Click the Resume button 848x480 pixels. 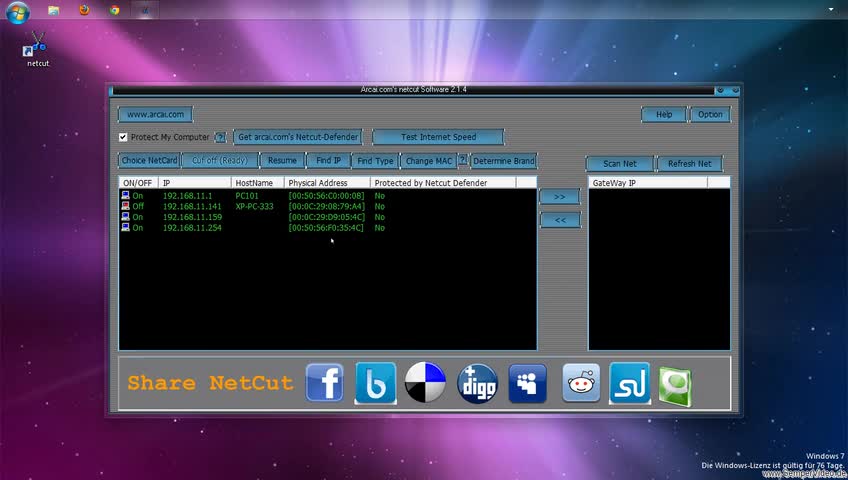coord(282,161)
